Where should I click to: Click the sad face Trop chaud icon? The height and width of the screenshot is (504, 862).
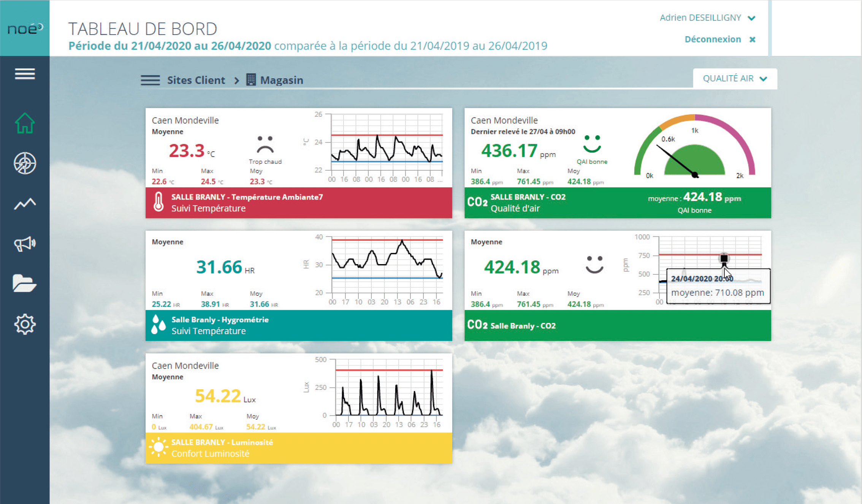(265, 144)
